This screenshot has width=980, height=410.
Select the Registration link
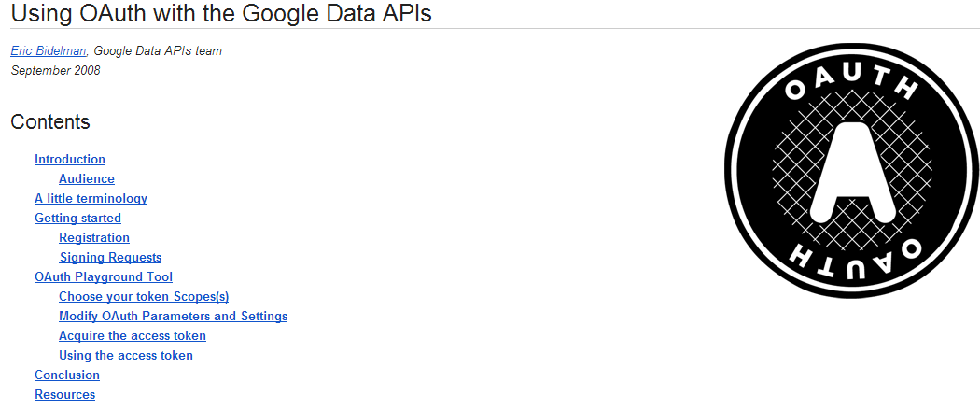pyautogui.click(x=94, y=237)
